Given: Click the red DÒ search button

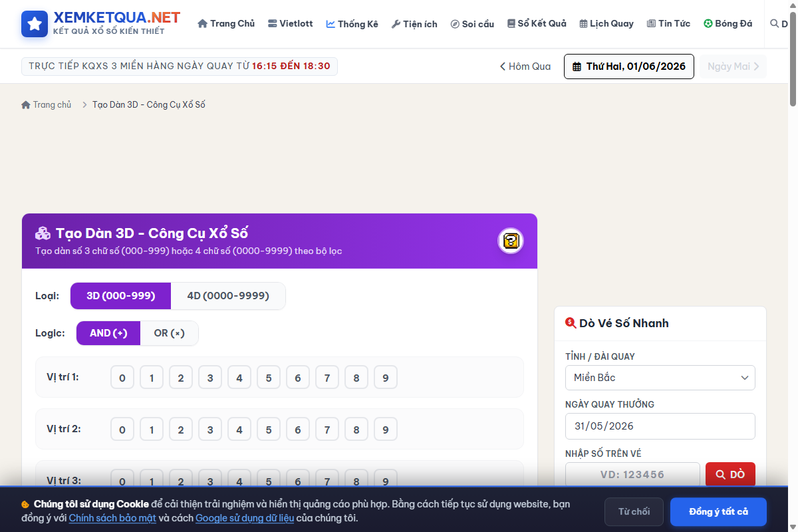Looking at the screenshot, I should click(x=730, y=475).
